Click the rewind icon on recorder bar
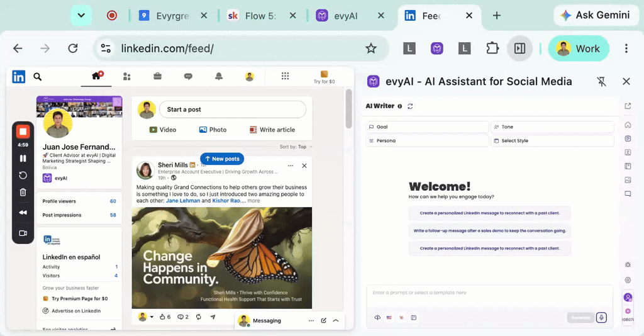The height and width of the screenshot is (336, 644). (x=23, y=213)
